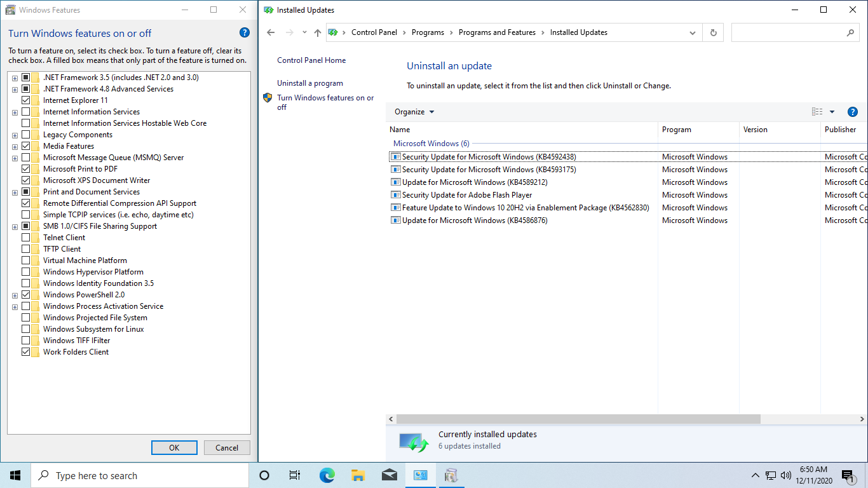Expand .NET Framework 3.5 tree node
Viewport: 868px width, 488px height.
pyautogui.click(x=15, y=78)
